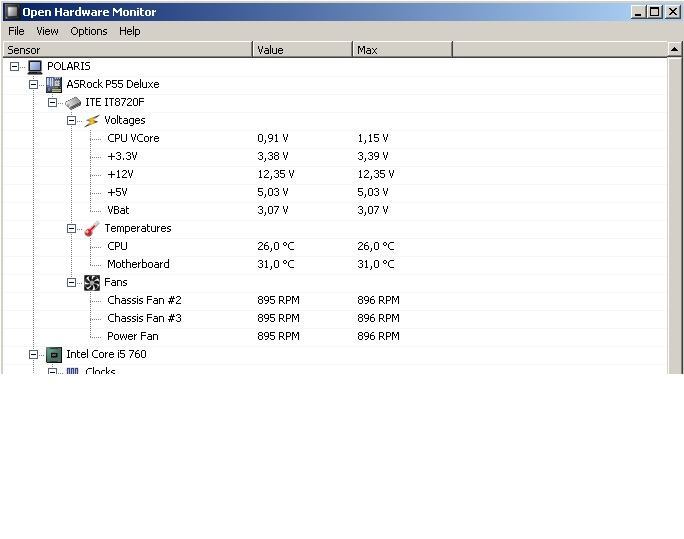Click the Fans fan icon
Image resolution: width=684 pixels, height=539 pixels.
92,283
